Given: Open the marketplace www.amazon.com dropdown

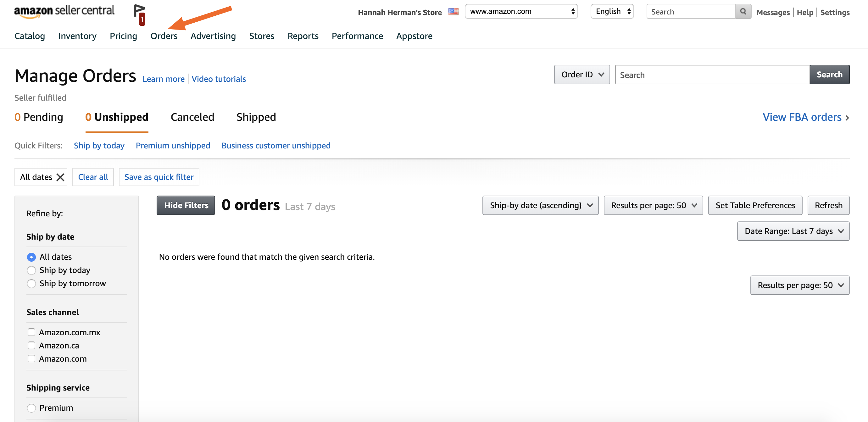Looking at the screenshot, I should (521, 11).
